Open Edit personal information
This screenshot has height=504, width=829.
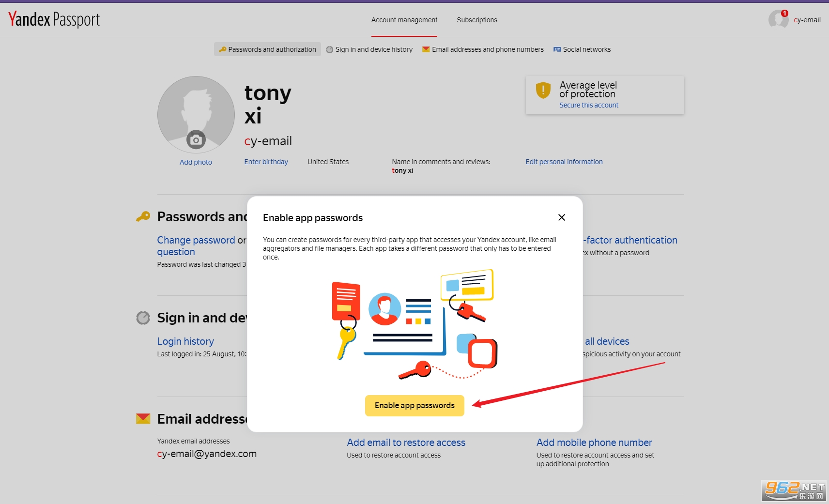[564, 162]
